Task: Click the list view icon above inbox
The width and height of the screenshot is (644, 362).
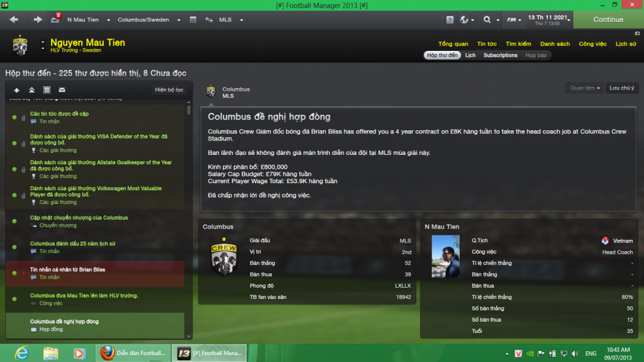Action: click(x=47, y=89)
